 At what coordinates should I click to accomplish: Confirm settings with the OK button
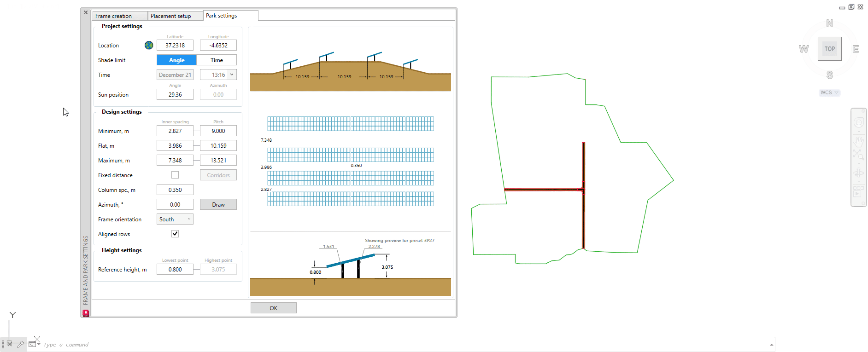[x=273, y=308]
